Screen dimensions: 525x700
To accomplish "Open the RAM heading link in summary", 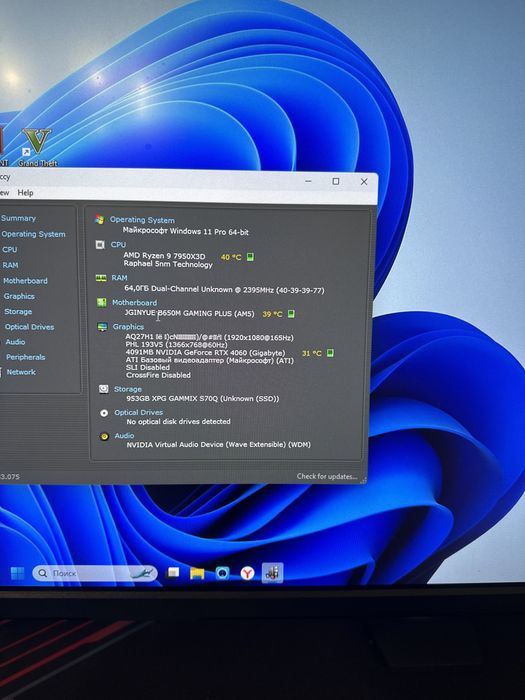I will coord(119,278).
